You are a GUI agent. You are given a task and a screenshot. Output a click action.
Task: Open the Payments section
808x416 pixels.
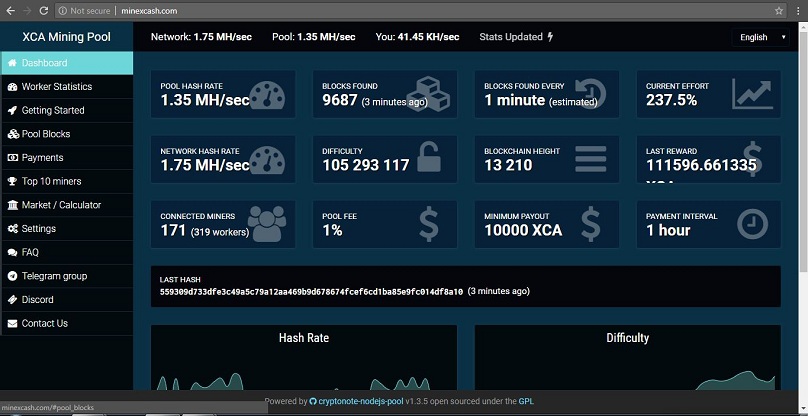(66, 158)
